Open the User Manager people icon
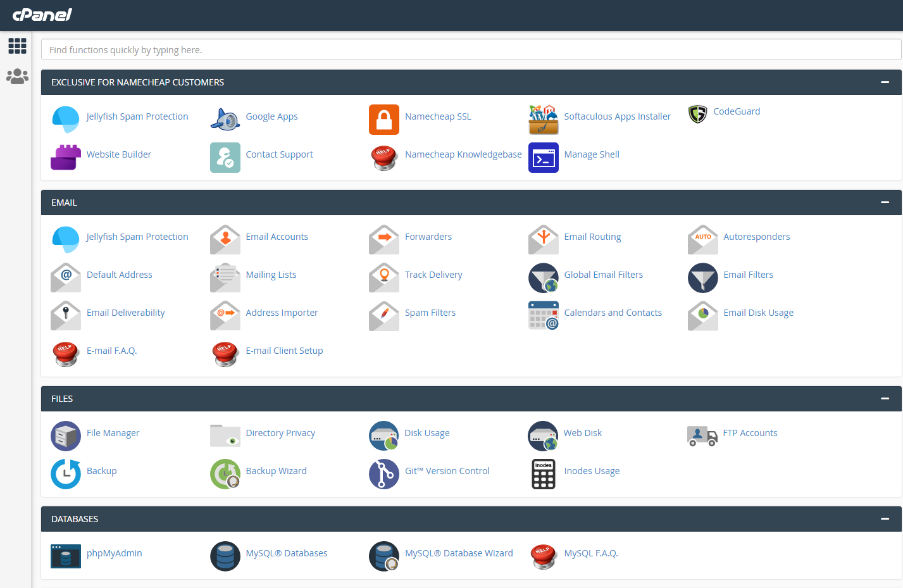 (x=17, y=77)
